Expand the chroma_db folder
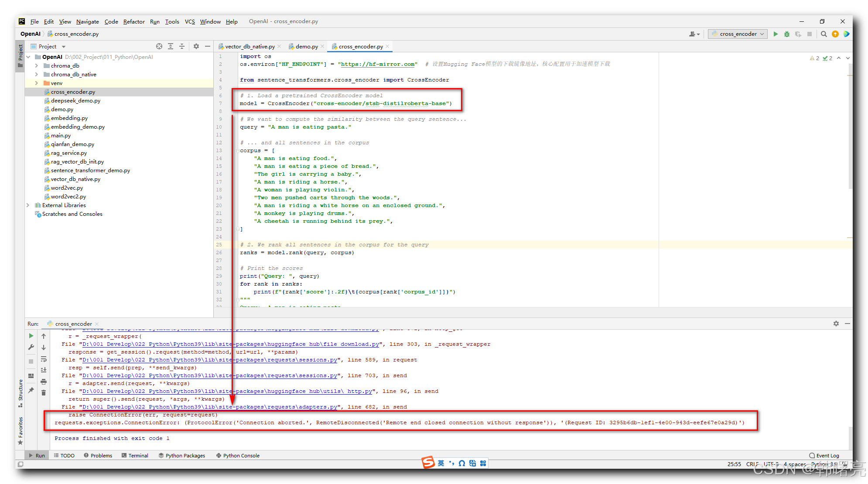The width and height of the screenshot is (868, 484). click(37, 65)
